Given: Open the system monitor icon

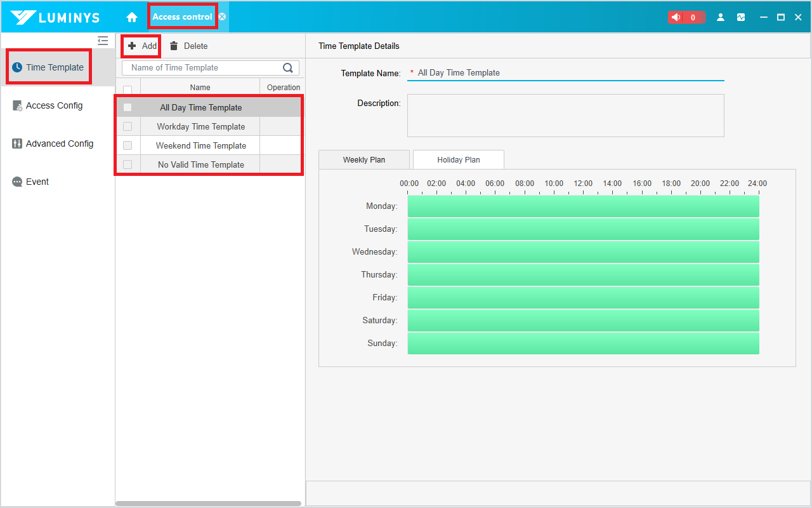Looking at the screenshot, I should tap(741, 17).
